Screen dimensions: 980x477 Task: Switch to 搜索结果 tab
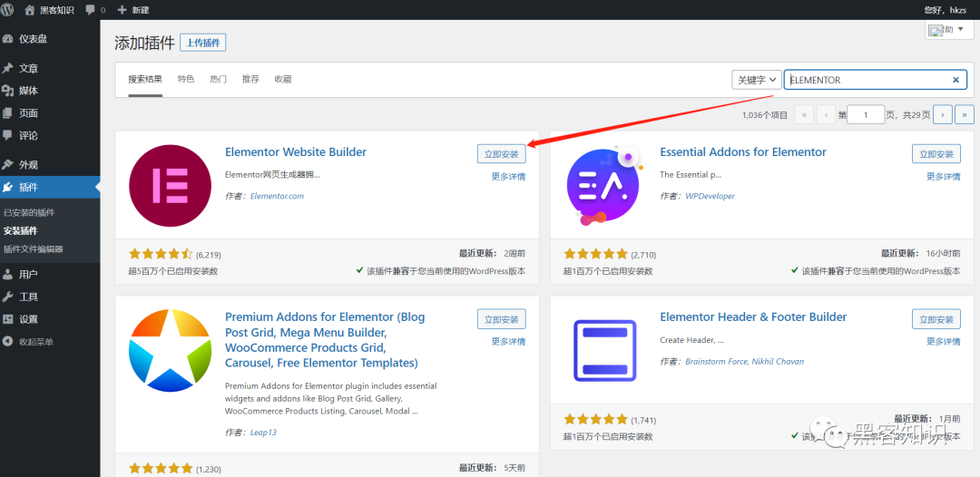[x=145, y=79]
